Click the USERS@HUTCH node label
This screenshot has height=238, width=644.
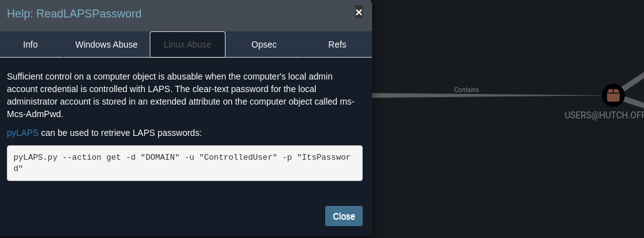coord(604,115)
